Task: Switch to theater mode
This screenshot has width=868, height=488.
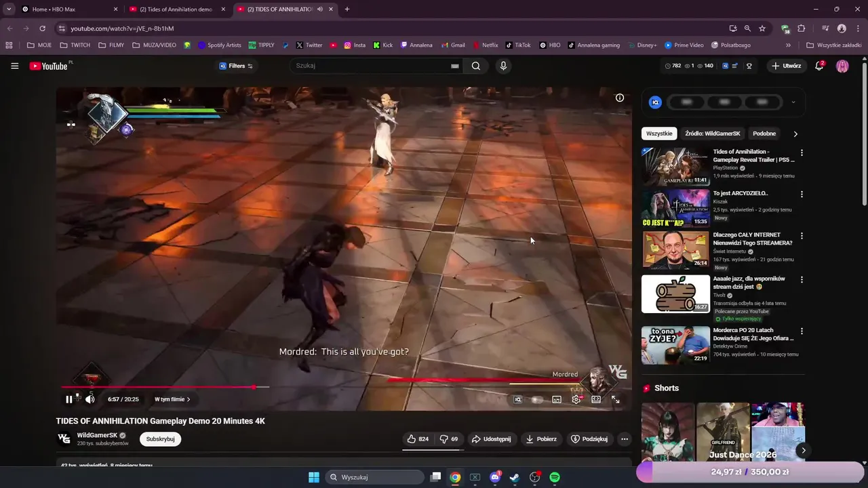Action: (x=596, y=399)
